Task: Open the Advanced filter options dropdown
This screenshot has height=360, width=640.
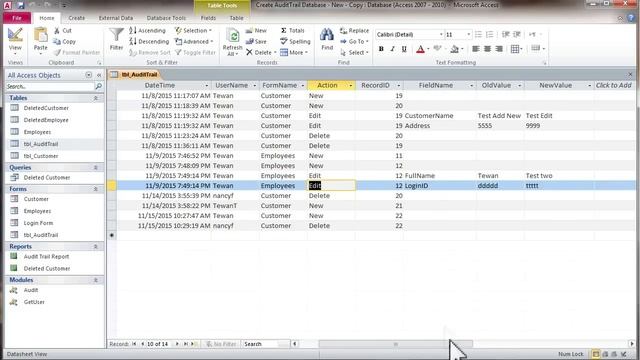Action: coord(194,42)
